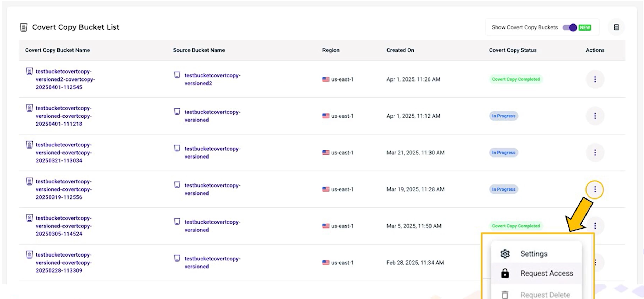Click Covert Copy Bucket List header icon
Viewport: 644px width, 299px height.
coord(23,27)
